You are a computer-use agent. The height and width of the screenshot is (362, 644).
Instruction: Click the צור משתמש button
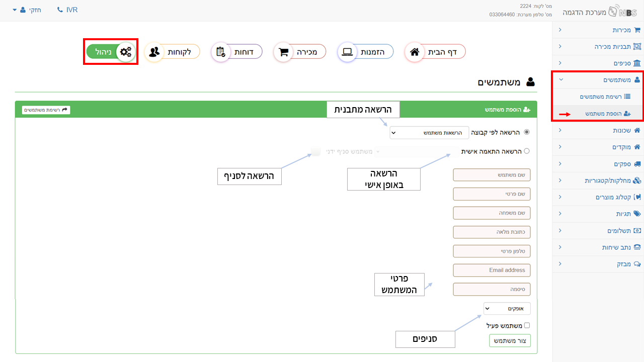(510, 341)
